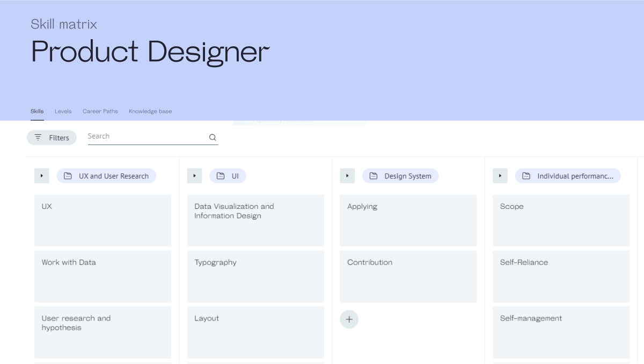Open User research and hypothesis card
The height and width of the screenshot is (364, 644).
[103, 332]
